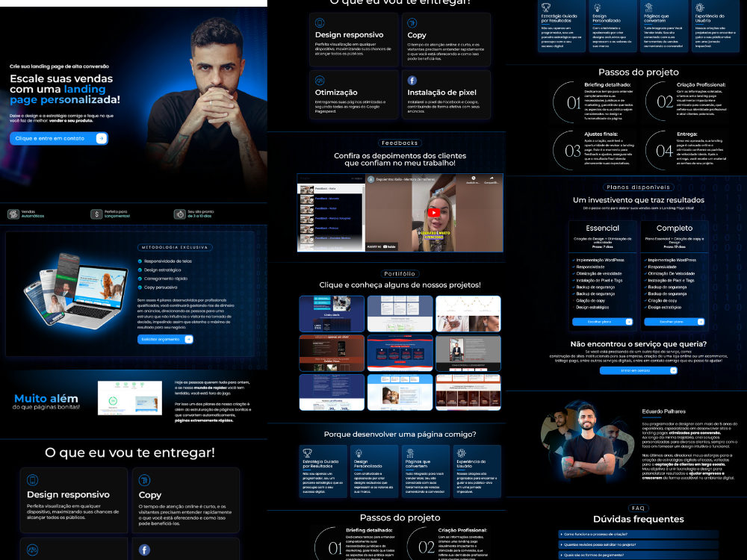The width and height of the screenshot is (747, 560).
Task: Expand 'Quais são as formas de pagamento?'
Action: tap(639, 556)
